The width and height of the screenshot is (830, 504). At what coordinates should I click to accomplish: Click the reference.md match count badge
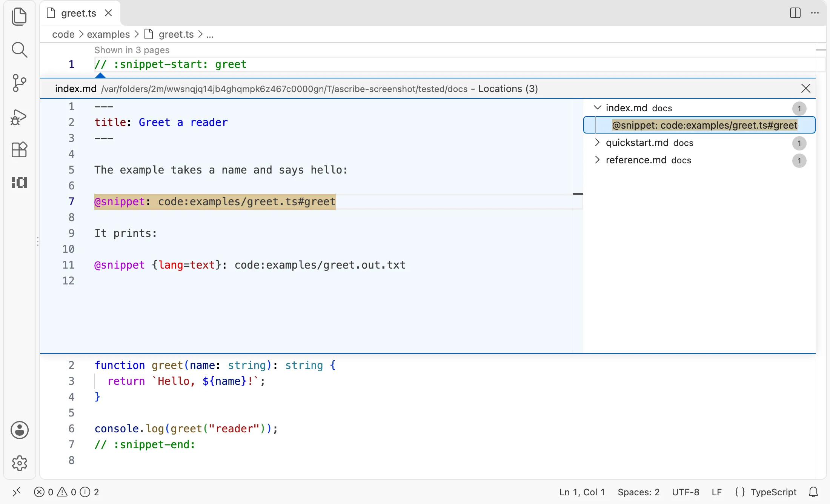pos(799,160)
